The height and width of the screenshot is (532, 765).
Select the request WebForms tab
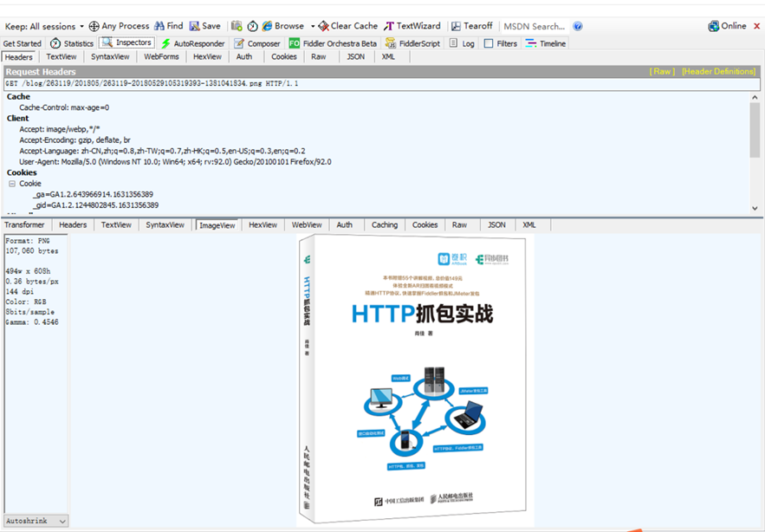point(161,56)
